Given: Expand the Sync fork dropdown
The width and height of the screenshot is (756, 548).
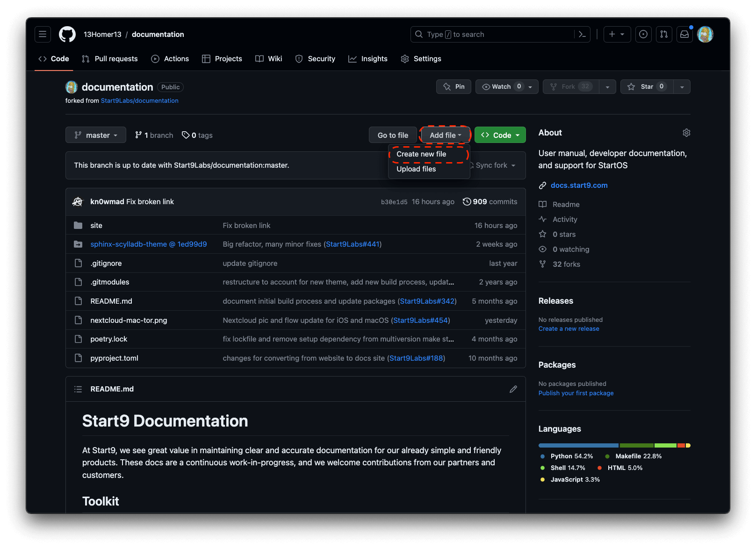Looking at the screenshot, I should [495, 165].
